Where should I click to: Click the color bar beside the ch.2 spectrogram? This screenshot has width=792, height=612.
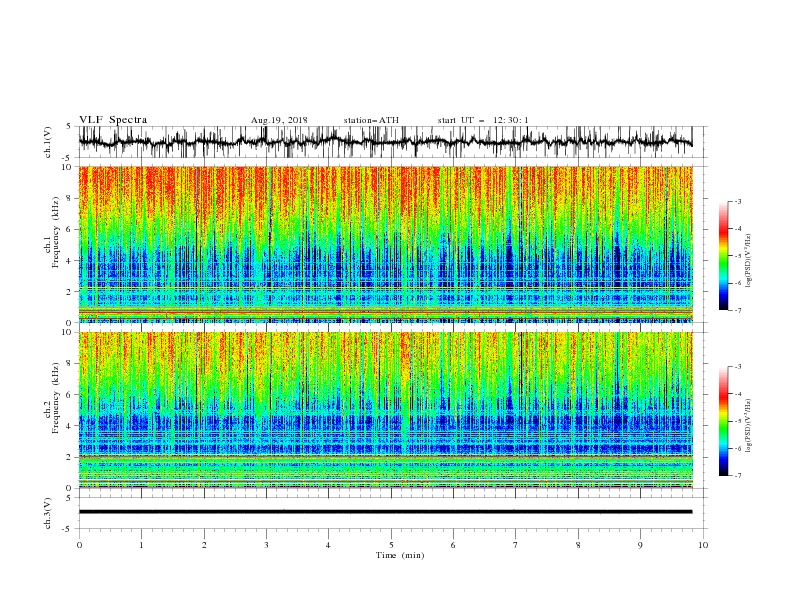[x=723, y=421]
